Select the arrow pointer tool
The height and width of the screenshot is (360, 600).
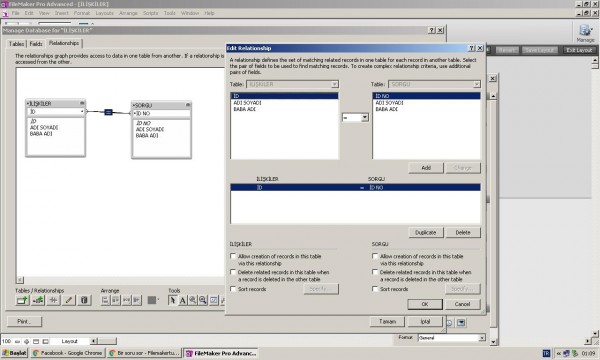pos(172,300)
